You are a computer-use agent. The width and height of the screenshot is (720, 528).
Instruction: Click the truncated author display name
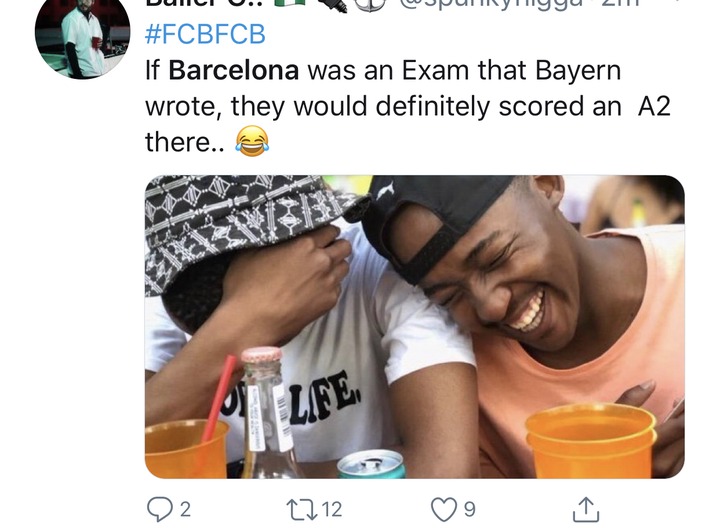pos(205,4)
